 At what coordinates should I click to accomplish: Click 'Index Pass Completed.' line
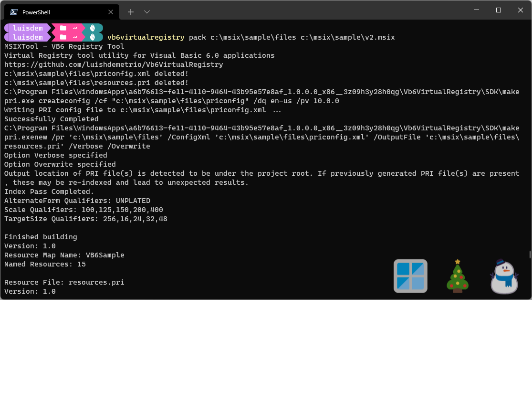[x=49, y=192]
